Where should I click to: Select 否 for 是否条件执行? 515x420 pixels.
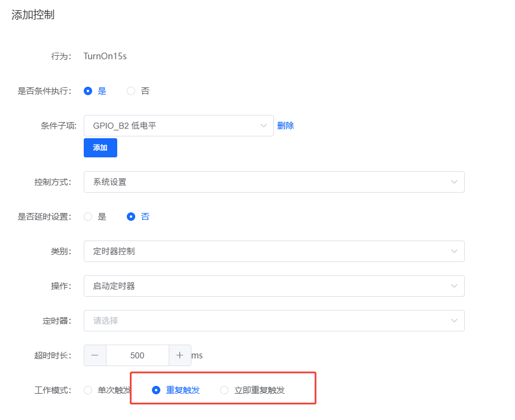(x=130, y=91)
